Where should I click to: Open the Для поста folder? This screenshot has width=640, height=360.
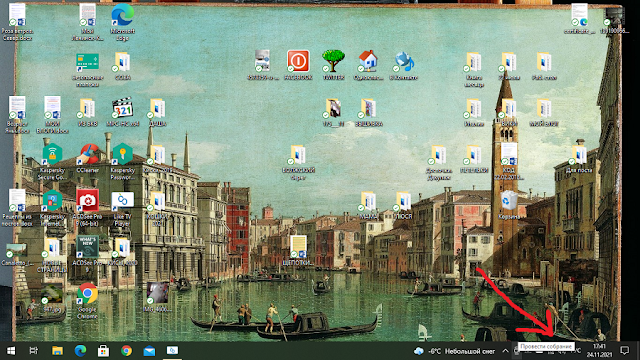(x=579, y=158)
